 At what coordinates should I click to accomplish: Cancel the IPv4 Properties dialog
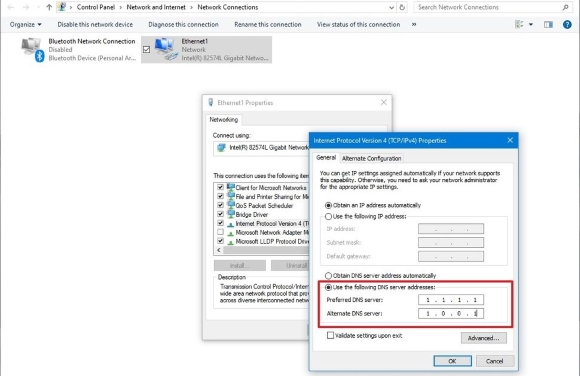(x=495, y=361)
